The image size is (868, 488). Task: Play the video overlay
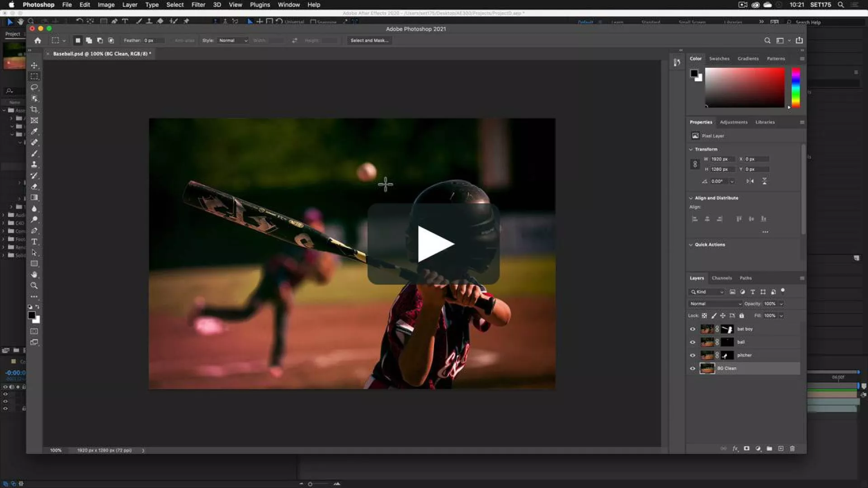click(434, 244)
